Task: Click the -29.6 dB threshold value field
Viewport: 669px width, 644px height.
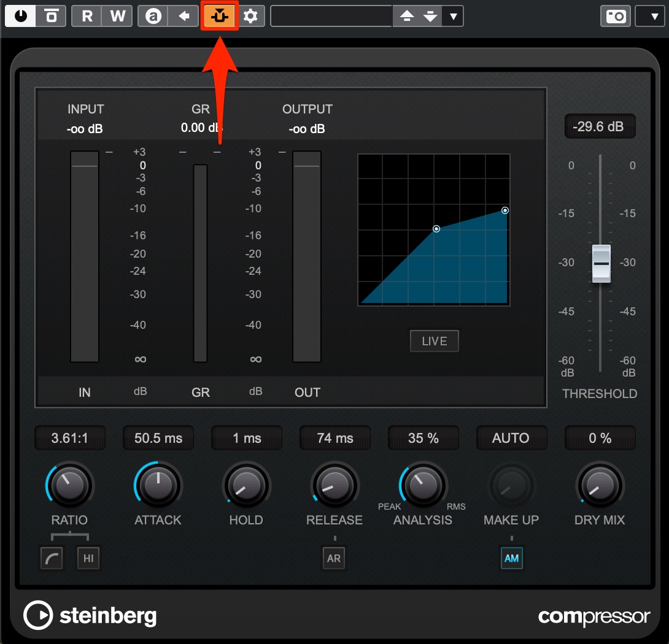Action: click(x=600, y=126)
